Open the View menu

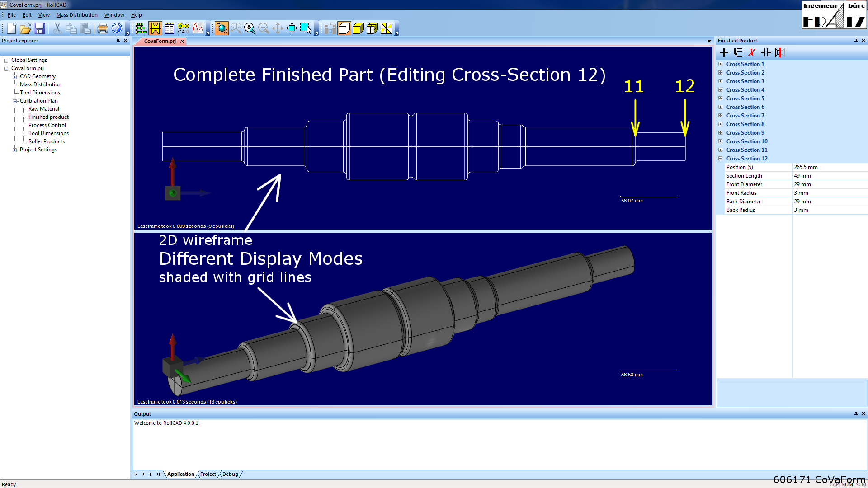tap(44, 15)
